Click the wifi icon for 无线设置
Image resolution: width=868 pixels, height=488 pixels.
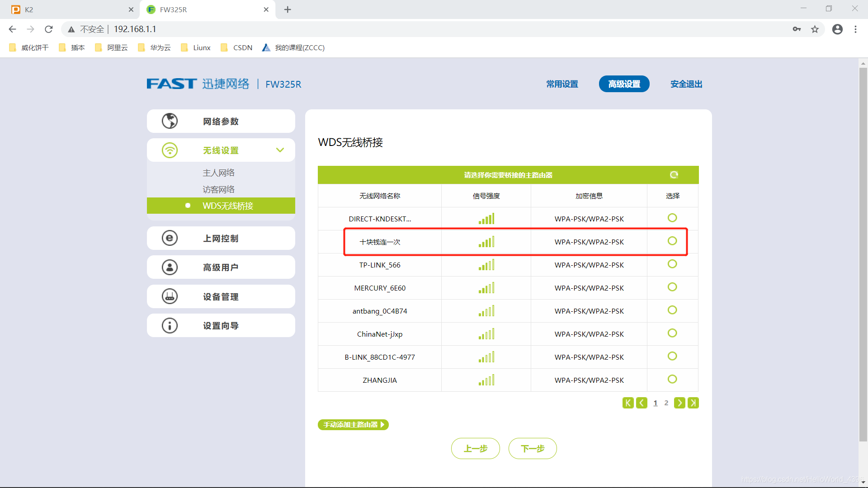[x=170, y=150]
